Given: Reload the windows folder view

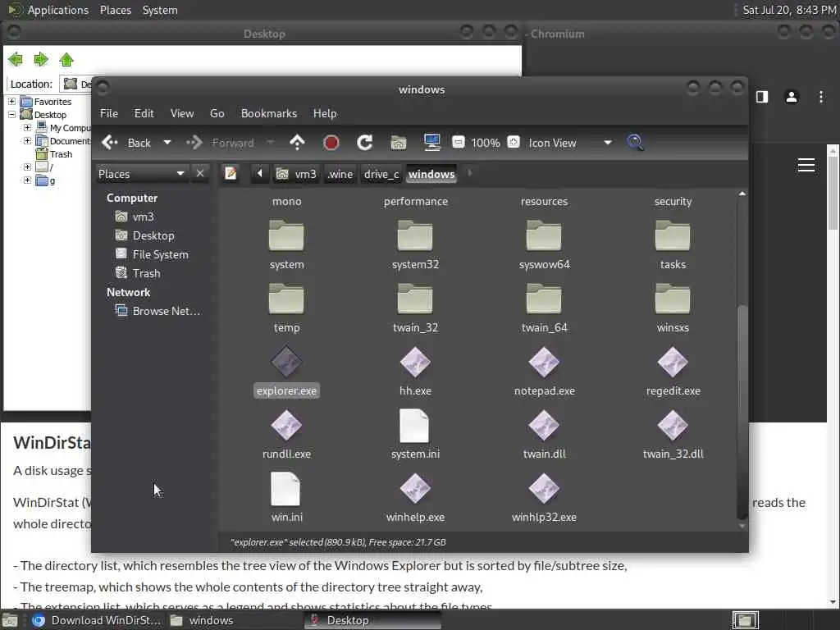Looking at the screenshot, I should 365,143.
